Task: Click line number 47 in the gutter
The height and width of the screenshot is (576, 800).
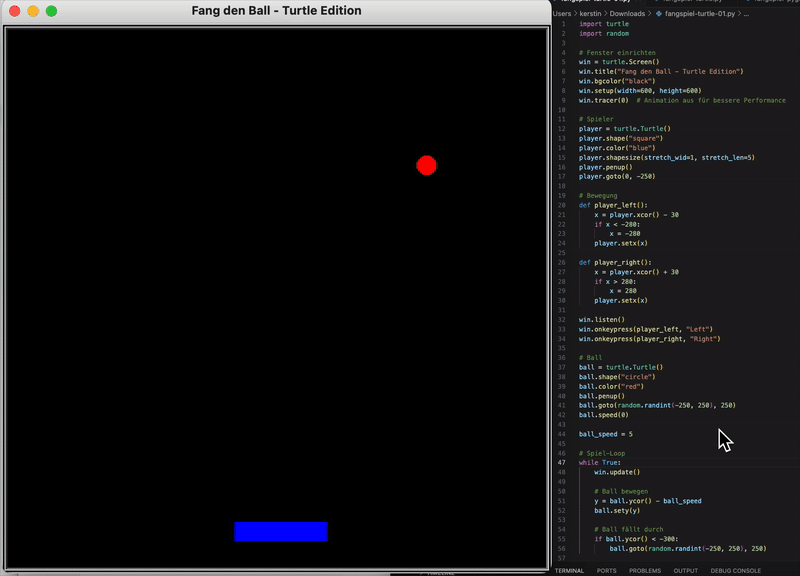Action: pyautogui.click(x=563, y=463)
